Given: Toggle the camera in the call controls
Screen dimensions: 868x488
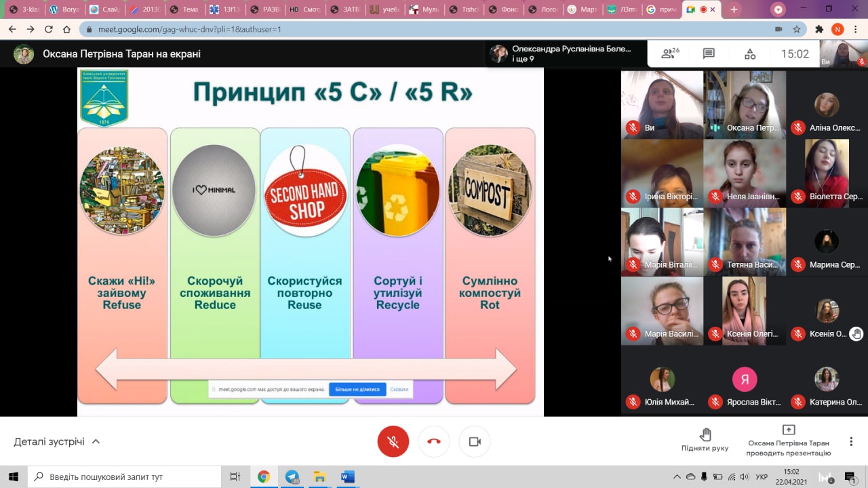Looking at the screenshot, I should [475, 441].
